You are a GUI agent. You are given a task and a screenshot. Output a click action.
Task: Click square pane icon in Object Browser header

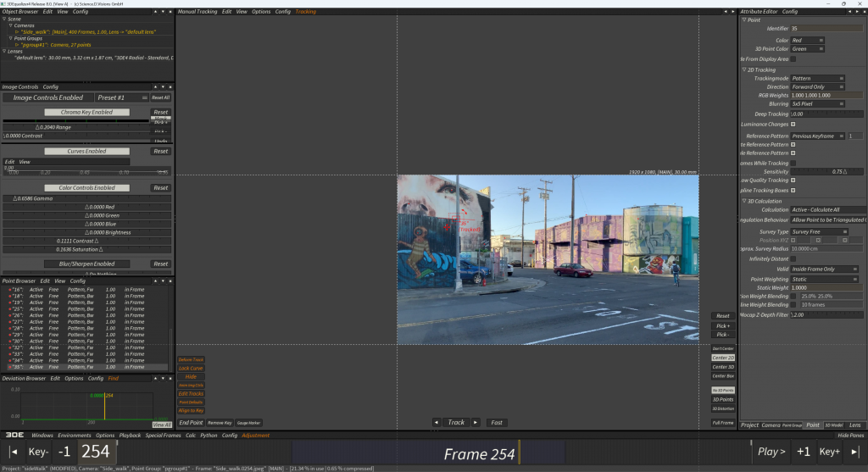coord(170,12)
